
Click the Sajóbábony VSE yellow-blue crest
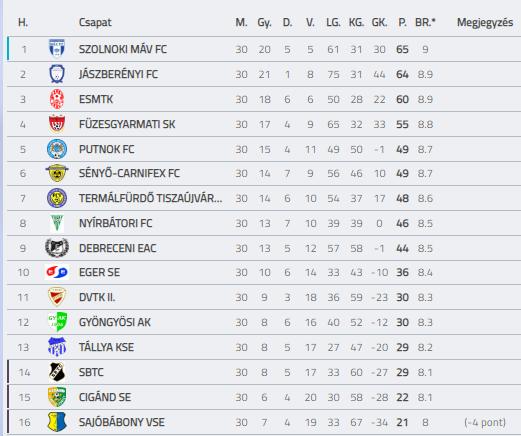click(57, 422)
